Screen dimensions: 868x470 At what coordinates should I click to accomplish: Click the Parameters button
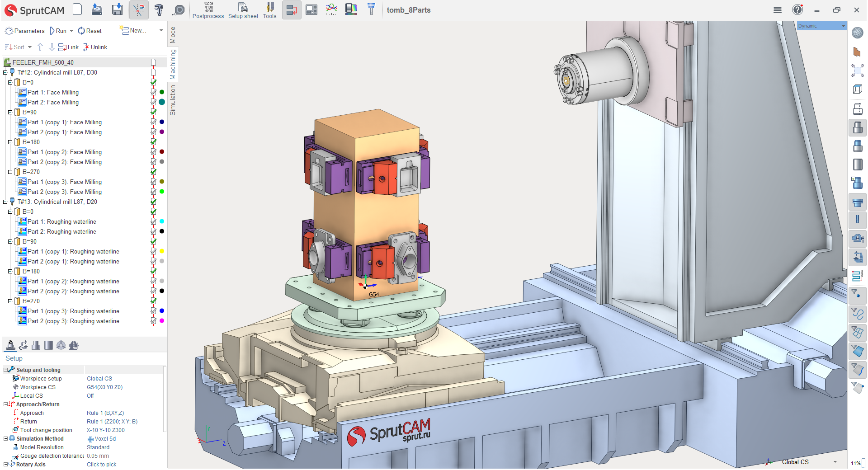click(25, 31)
